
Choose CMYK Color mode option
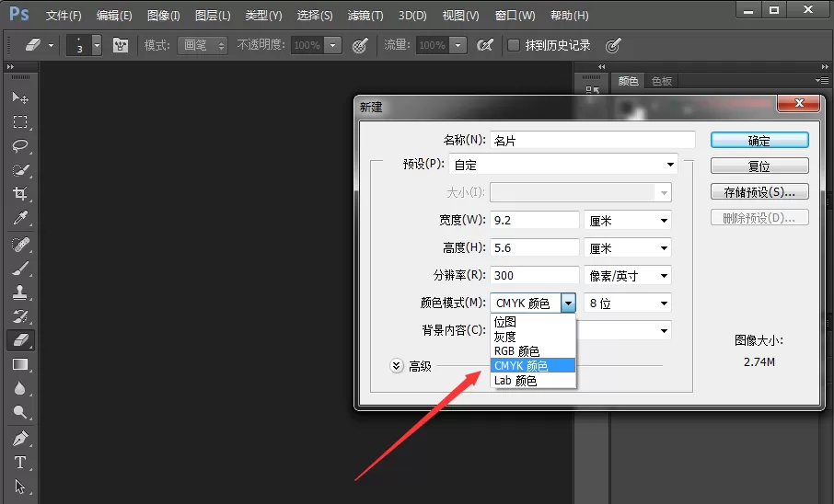532,366
